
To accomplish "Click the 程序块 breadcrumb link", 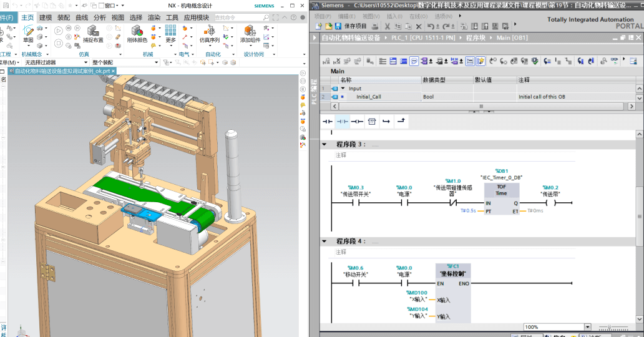I will click(x=476, y=37).
